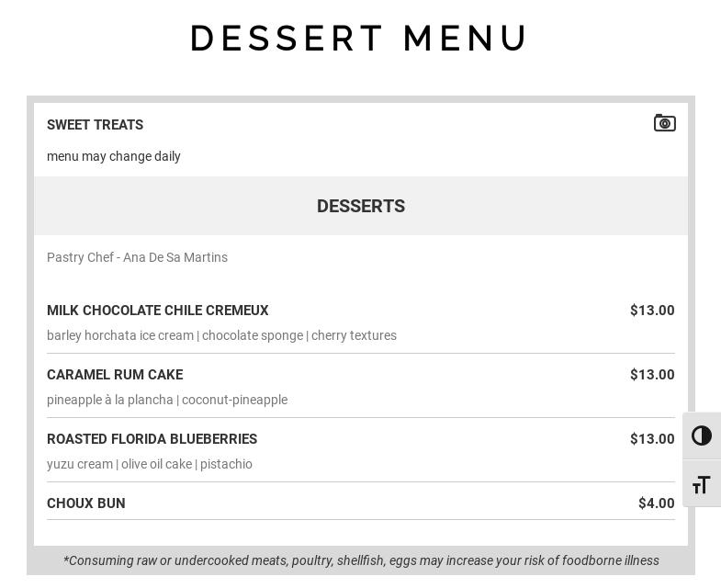Click the Milk Chocolate Chile Cremeux $13.00 price
This screenshot has height=588, width=721.
click(652, 311)
